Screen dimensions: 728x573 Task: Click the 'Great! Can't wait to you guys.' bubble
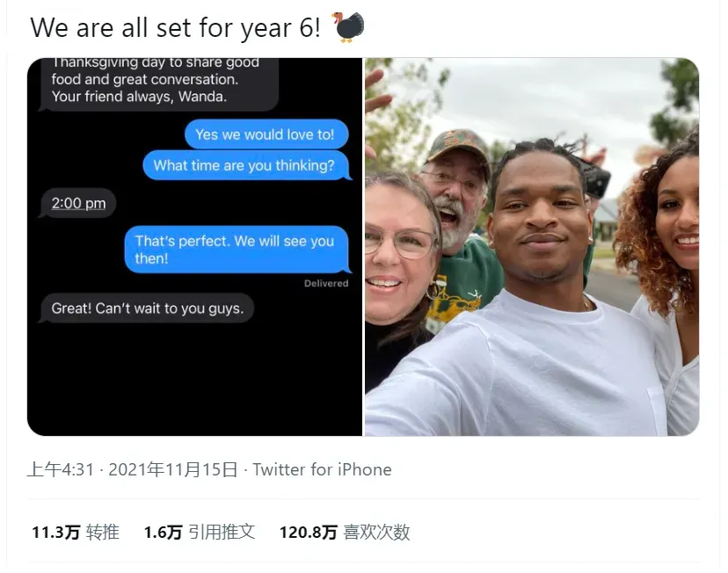pyautogui.click(x=147, y=308)
